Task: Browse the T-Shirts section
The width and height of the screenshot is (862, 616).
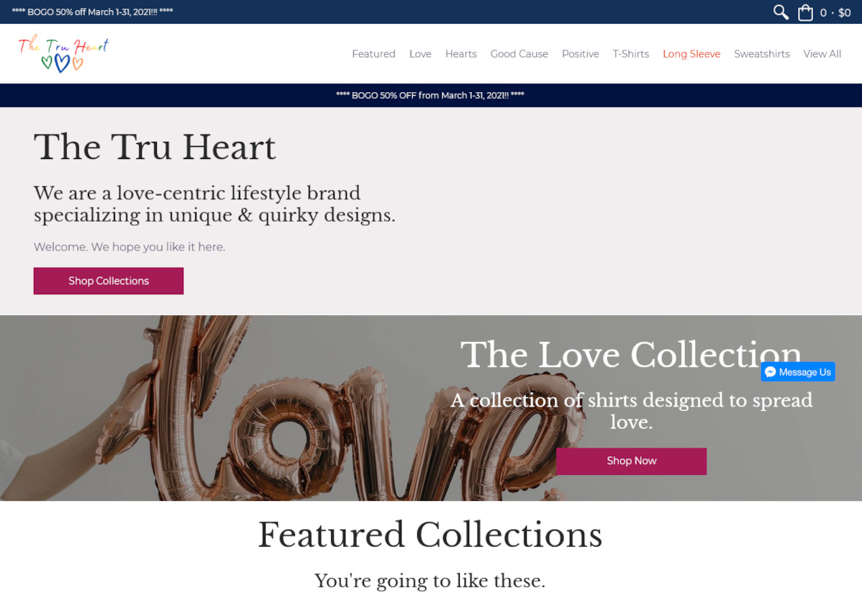Action: 630,54
